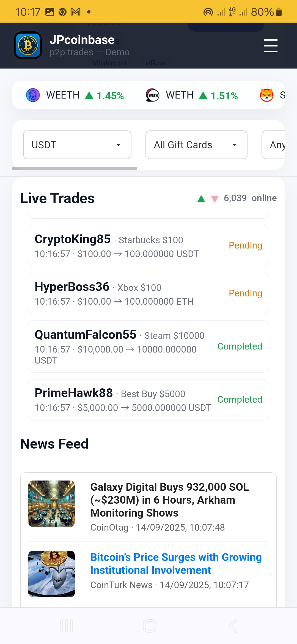Click the horizontal filter scrollbar
This screenshot has height=644, width=297.
[x=75, y=168]
